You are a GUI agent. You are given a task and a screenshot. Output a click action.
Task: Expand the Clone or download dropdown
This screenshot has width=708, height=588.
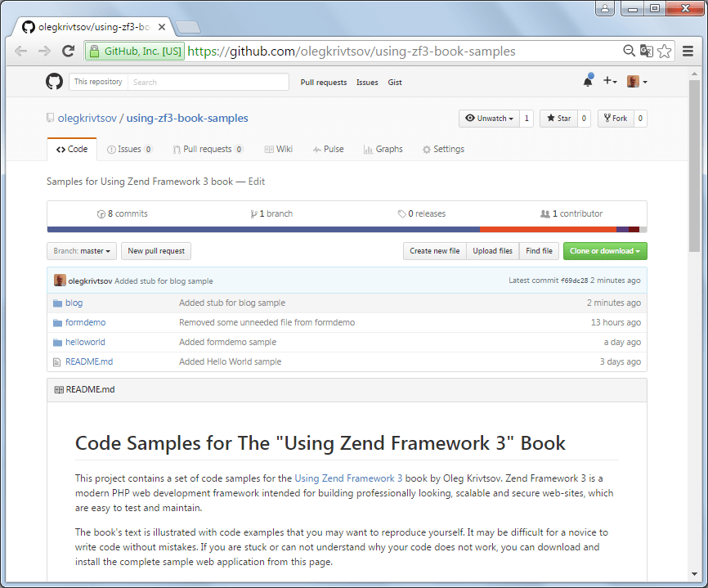pos(605,251)
